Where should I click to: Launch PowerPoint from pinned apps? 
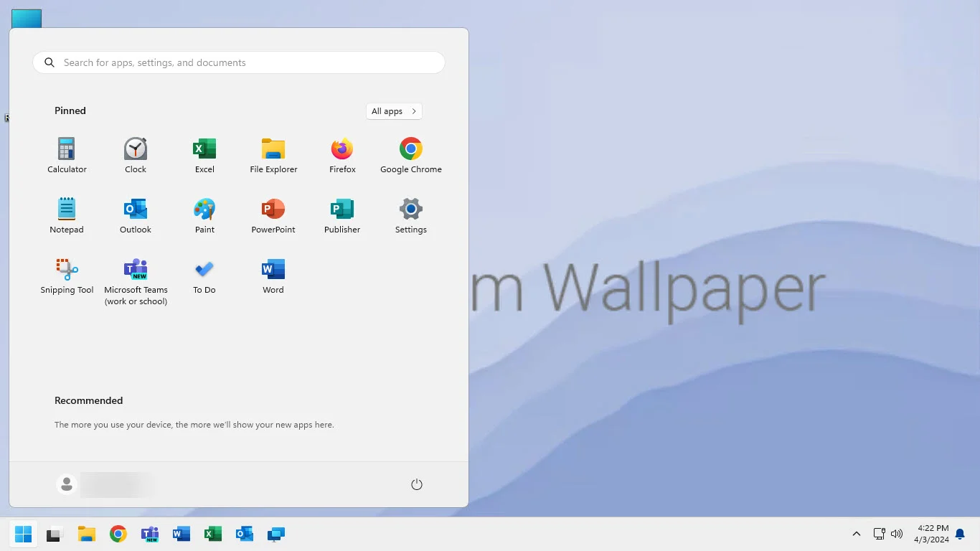[x=273, y=215]
